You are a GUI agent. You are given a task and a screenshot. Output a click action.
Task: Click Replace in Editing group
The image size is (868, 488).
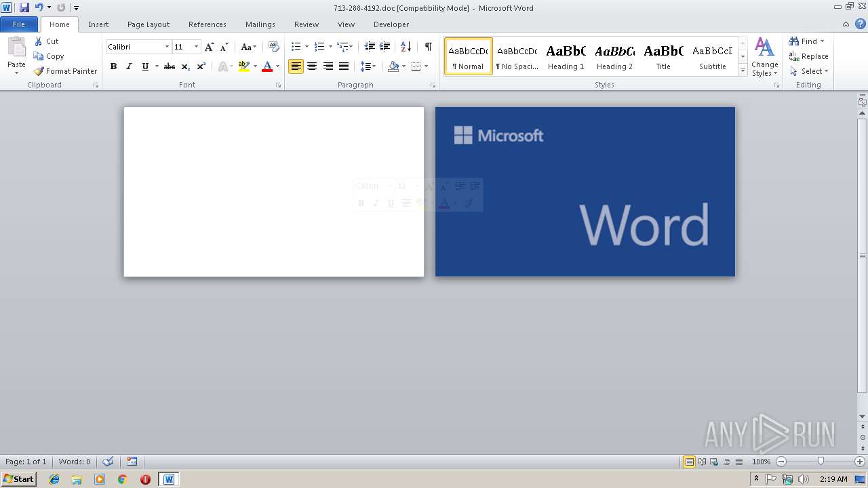coord(809,56)
